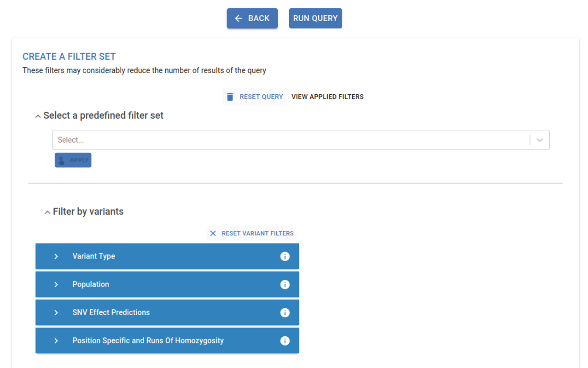588x368 pixels.
Task: Expand the SNV Effect Predictions section
Action: (x=56, y=312)
